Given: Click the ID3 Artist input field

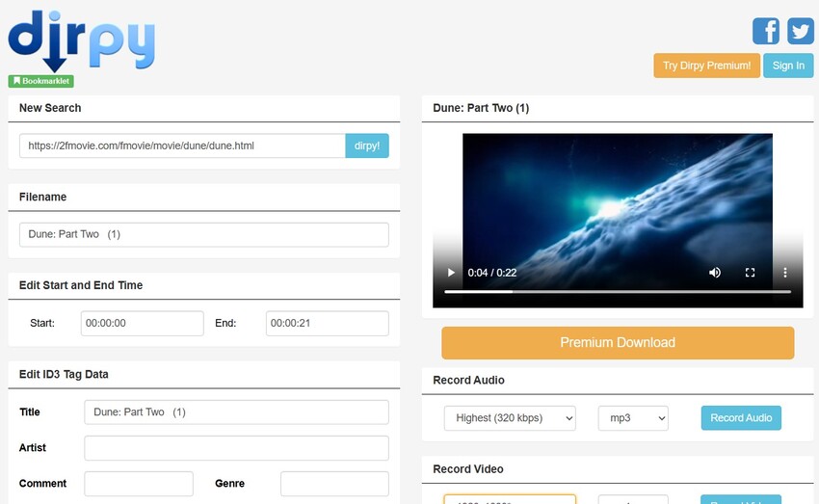Looking at the screenshot, I should point(236,448).
